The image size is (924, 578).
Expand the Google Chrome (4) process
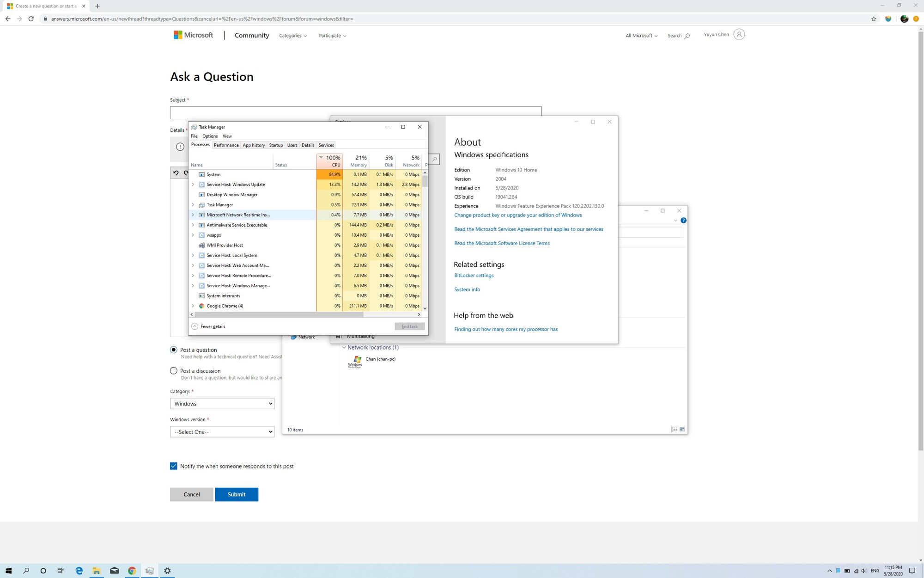[x=193, y=306]
